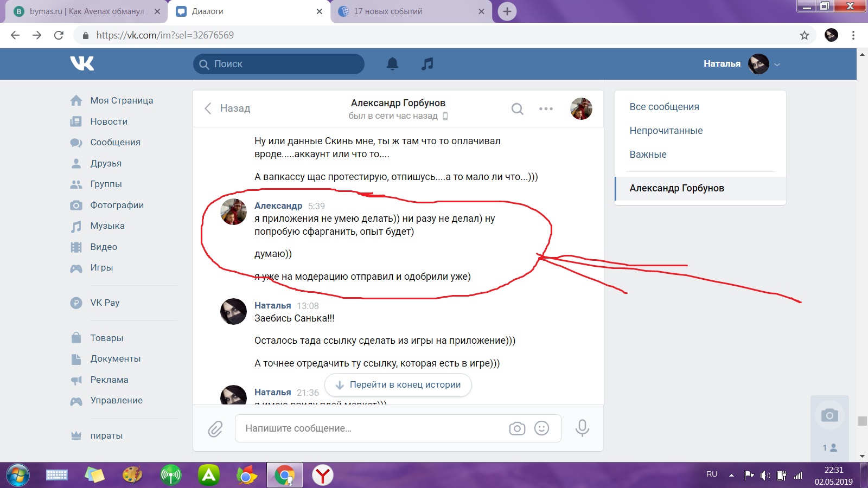Open Yandex Browser from the taskbar

(323, 476)
